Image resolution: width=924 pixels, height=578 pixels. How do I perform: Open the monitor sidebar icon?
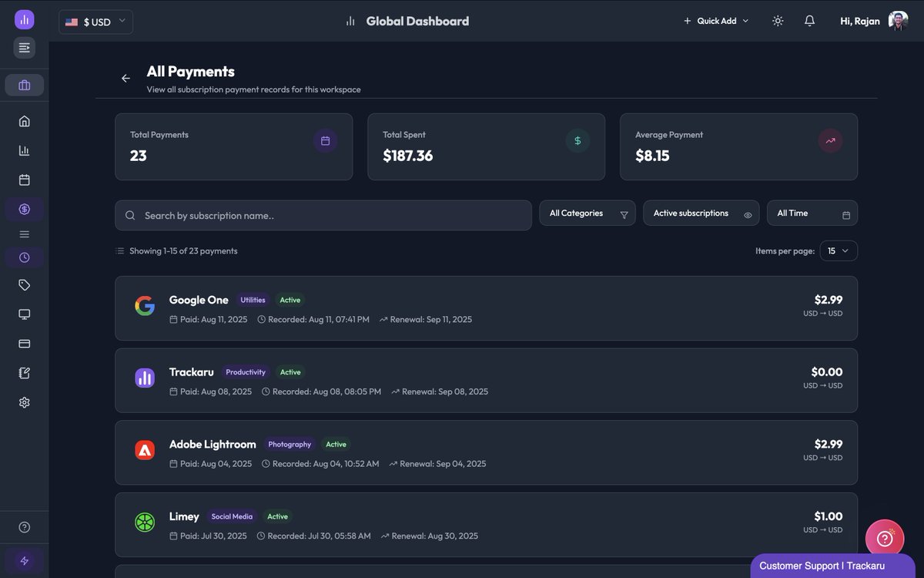(x=24, y=314)
